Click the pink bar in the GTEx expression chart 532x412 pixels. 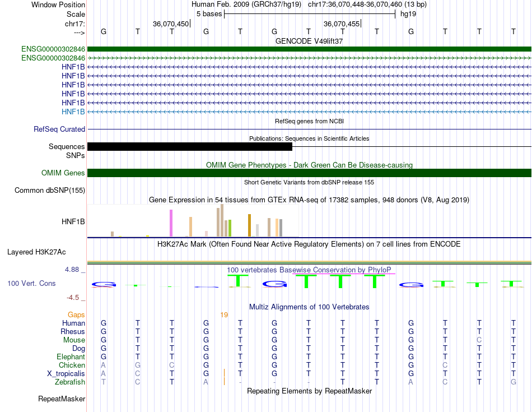pyautogui.click(x=171, y=223)
